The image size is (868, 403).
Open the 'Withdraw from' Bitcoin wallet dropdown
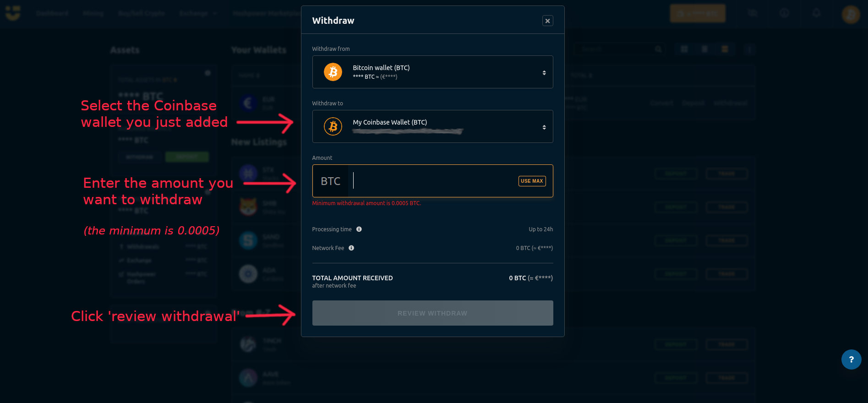(x=432, y=72)
